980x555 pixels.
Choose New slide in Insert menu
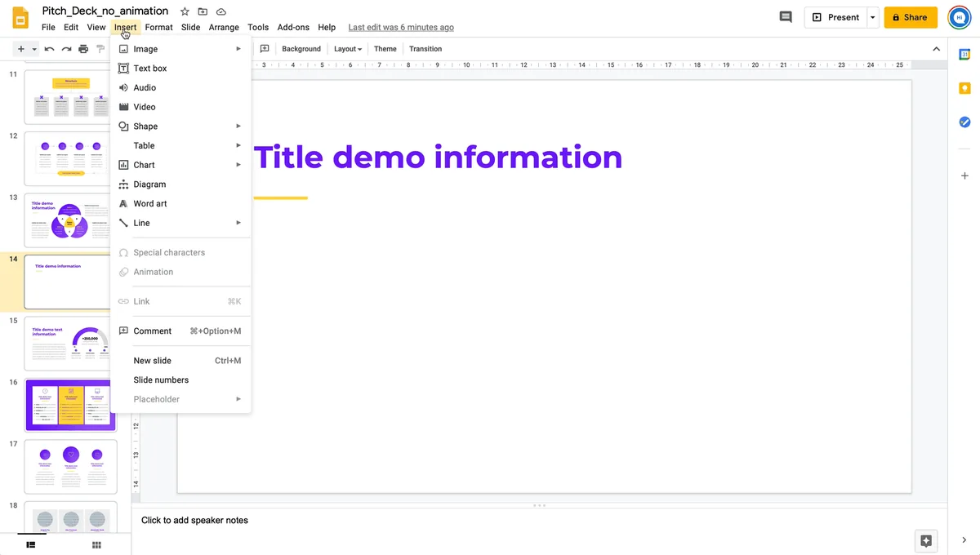click(x=180, y=360)
